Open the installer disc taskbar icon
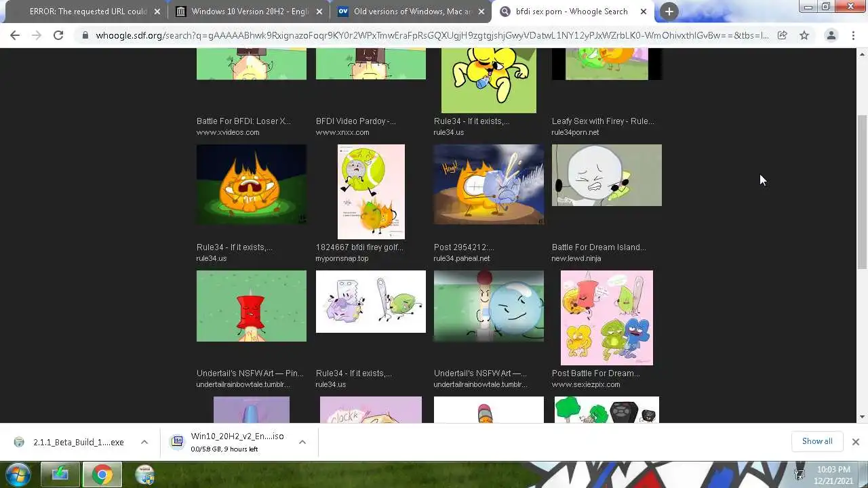Viewport: 868px width, 488px height. click(144, 474)
